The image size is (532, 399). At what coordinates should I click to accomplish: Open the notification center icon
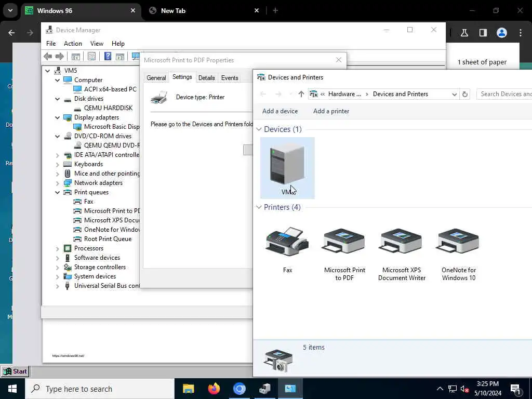[x=516, y=390]
